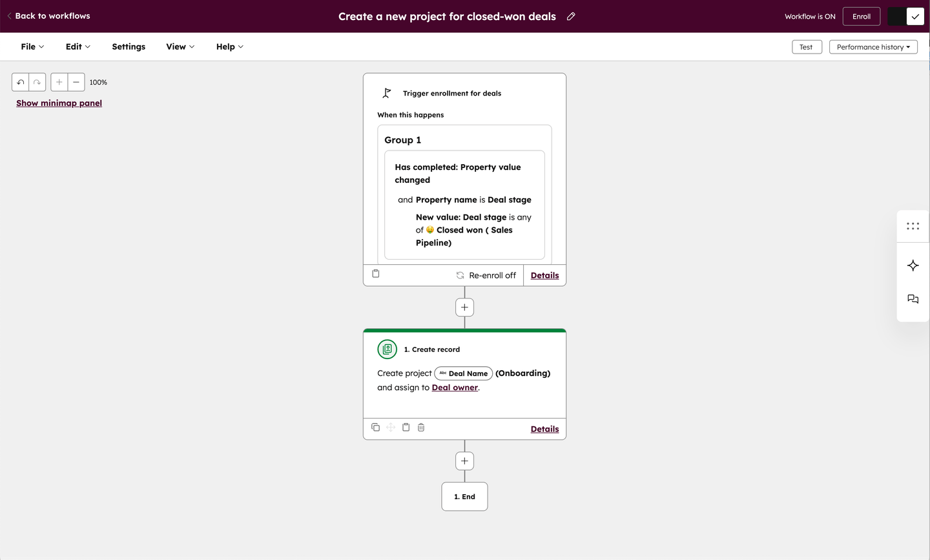This screenshot has width=930, height=560.
Task: Delete the Create record action
Action: click(x=421, y=428)
